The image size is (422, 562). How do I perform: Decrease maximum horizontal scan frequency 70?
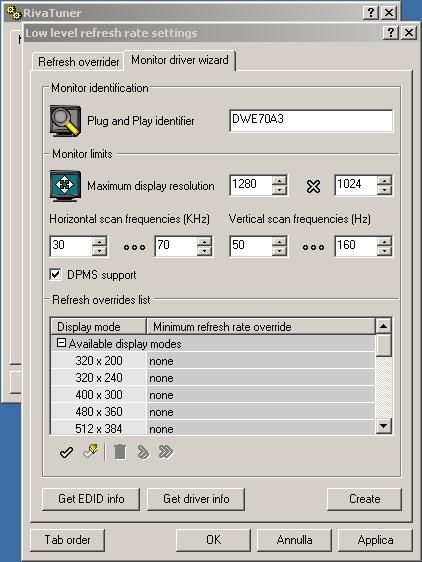pyautogui.click(x=204, y=251)
